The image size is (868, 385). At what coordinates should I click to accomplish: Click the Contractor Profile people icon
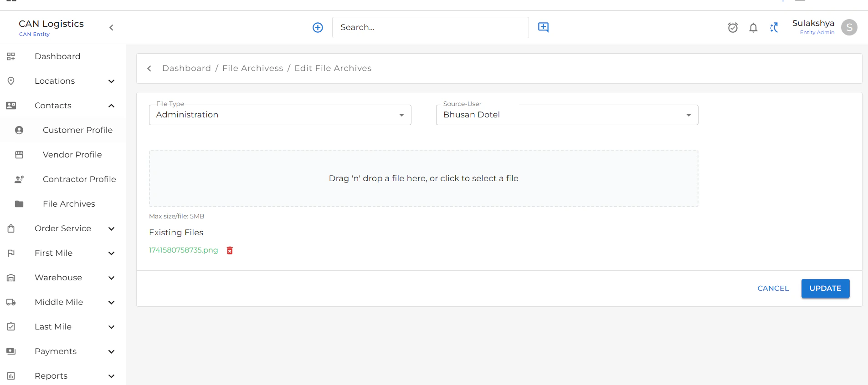[x=19, y=179]
